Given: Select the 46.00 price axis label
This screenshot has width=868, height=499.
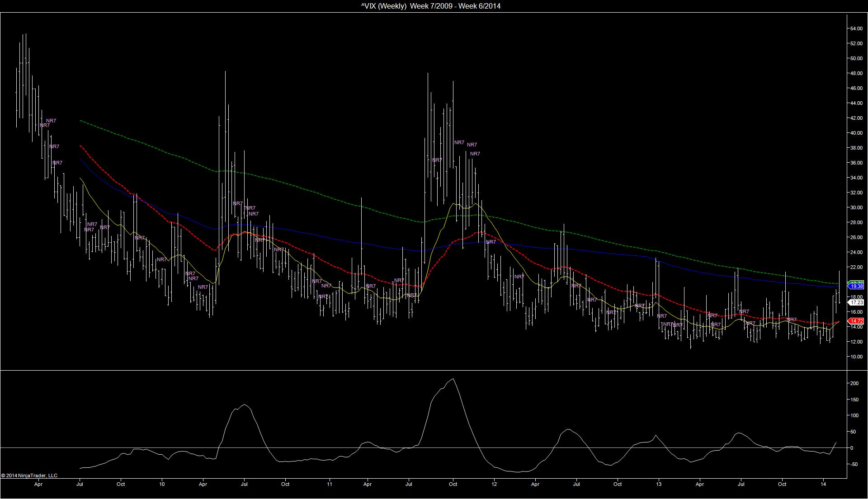Looking at the screenshot, I should pyautogui.click(x=856, y=88).
